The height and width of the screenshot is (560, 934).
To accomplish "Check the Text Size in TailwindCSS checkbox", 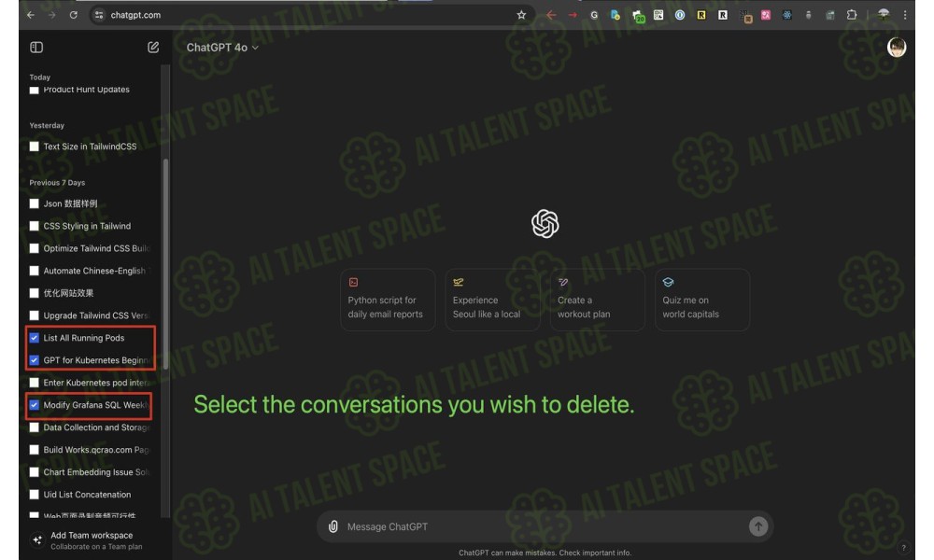I will pyautogui.click(x=34, y=147).
